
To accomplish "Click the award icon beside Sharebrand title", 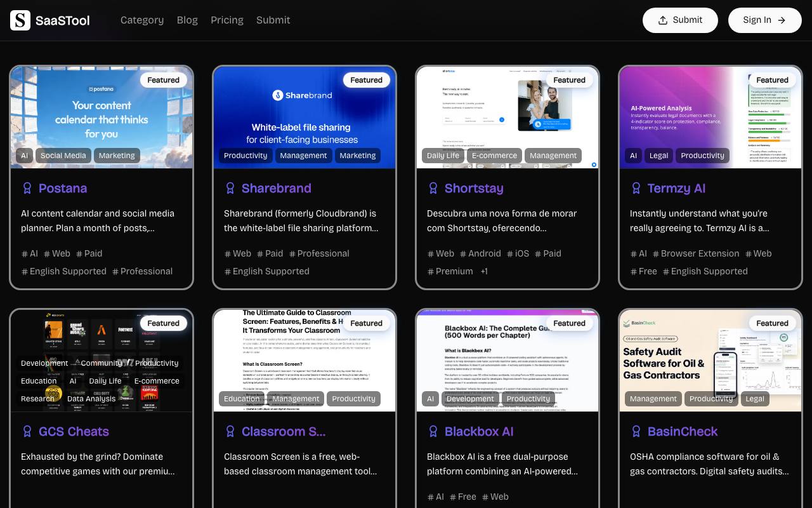I will click(230, 188).
